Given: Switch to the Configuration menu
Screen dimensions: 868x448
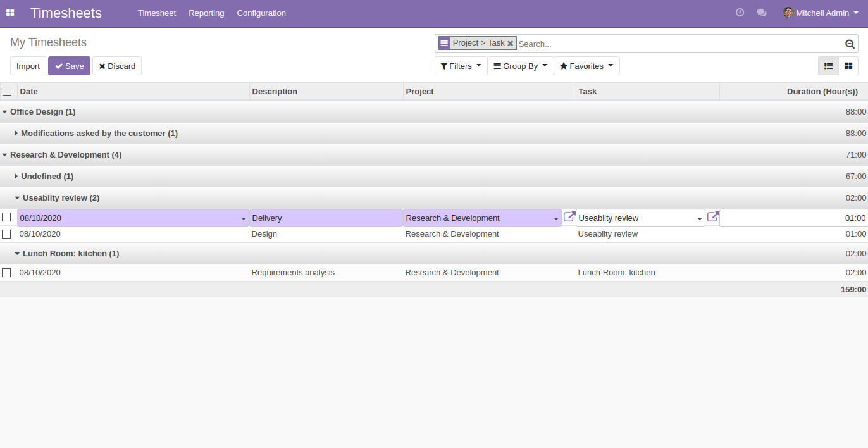Looking at the screenshot, I should point(261,13).
